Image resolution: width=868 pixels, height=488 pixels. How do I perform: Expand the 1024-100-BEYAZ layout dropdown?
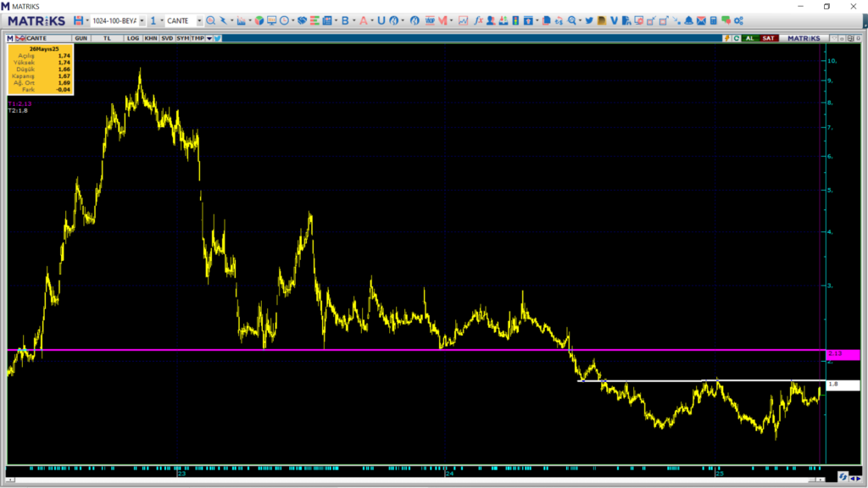point(142,20)
